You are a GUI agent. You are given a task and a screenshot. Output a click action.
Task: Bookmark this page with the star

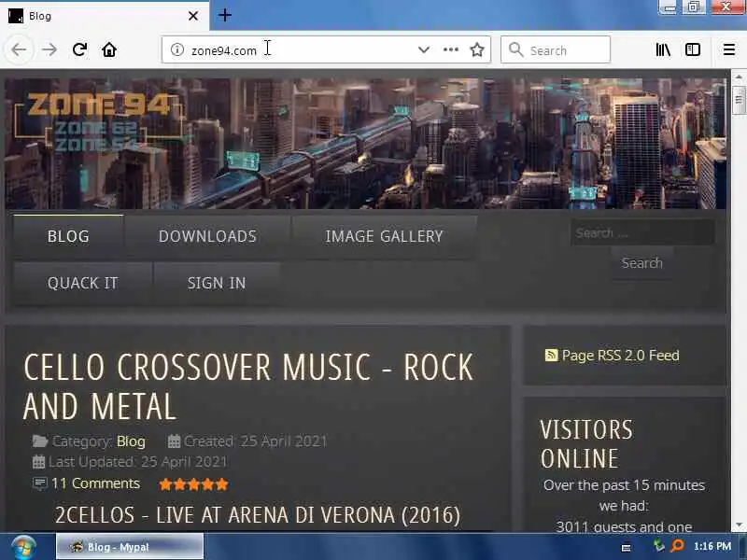(x=477, y=49)
